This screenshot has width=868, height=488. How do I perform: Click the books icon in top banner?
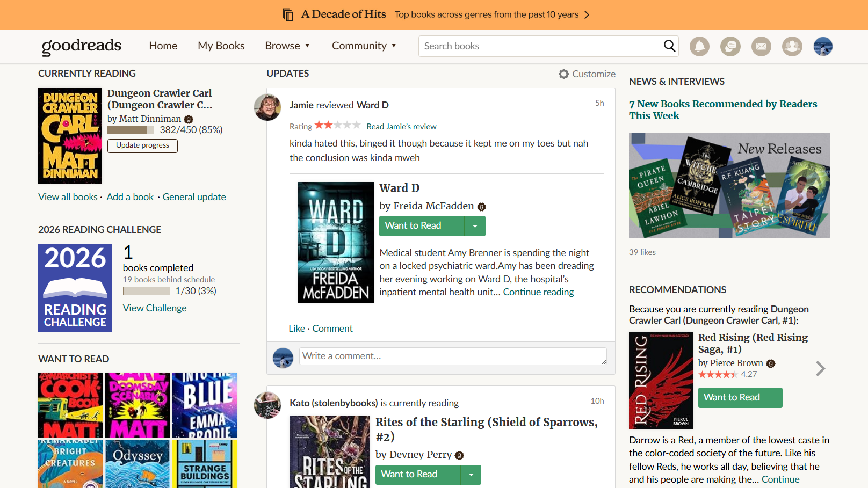(x=288, y=14)
